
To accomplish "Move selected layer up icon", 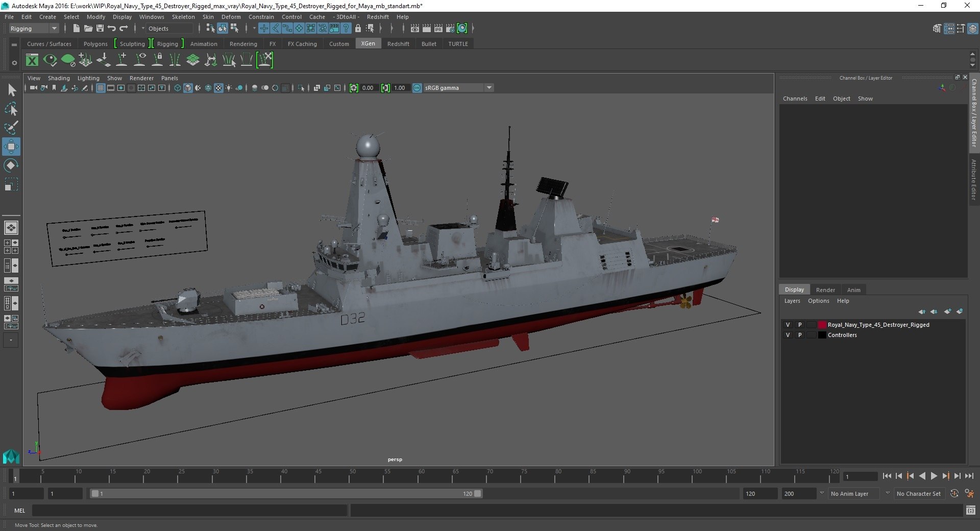I will click(922, 311).
